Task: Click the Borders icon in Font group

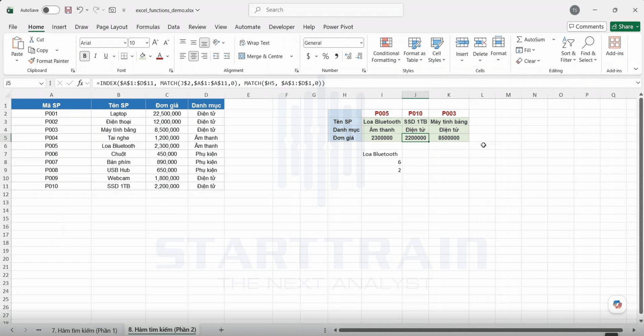Action: pyautogui.click(x=124, y=56)
